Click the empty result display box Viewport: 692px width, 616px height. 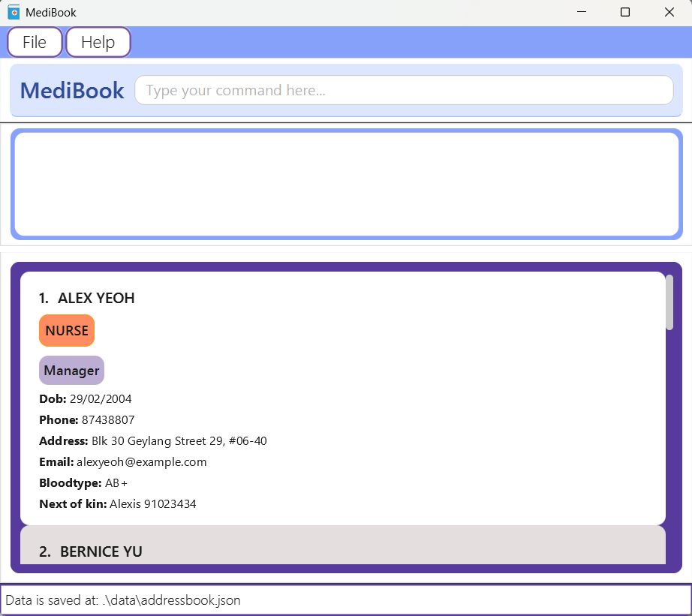347,185
